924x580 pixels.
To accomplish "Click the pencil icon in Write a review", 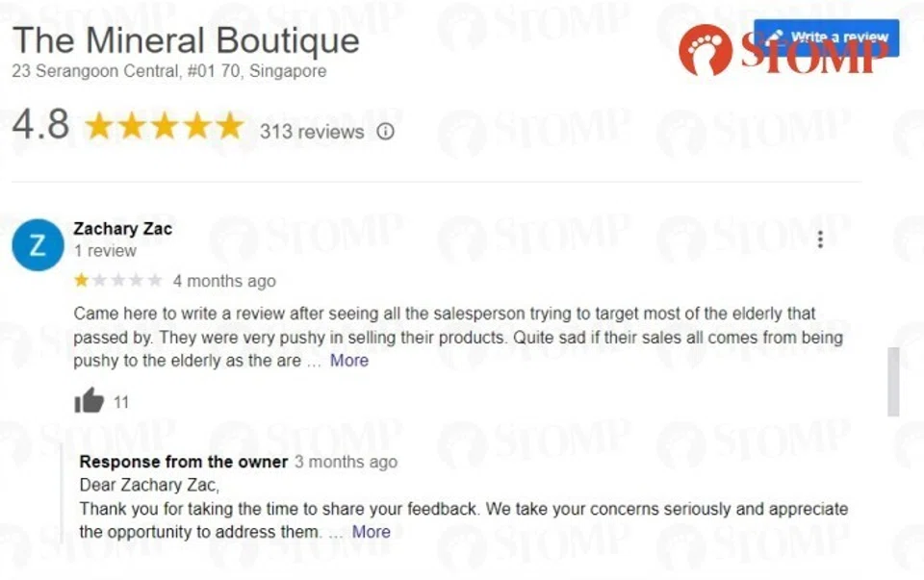I will [775, 37].
